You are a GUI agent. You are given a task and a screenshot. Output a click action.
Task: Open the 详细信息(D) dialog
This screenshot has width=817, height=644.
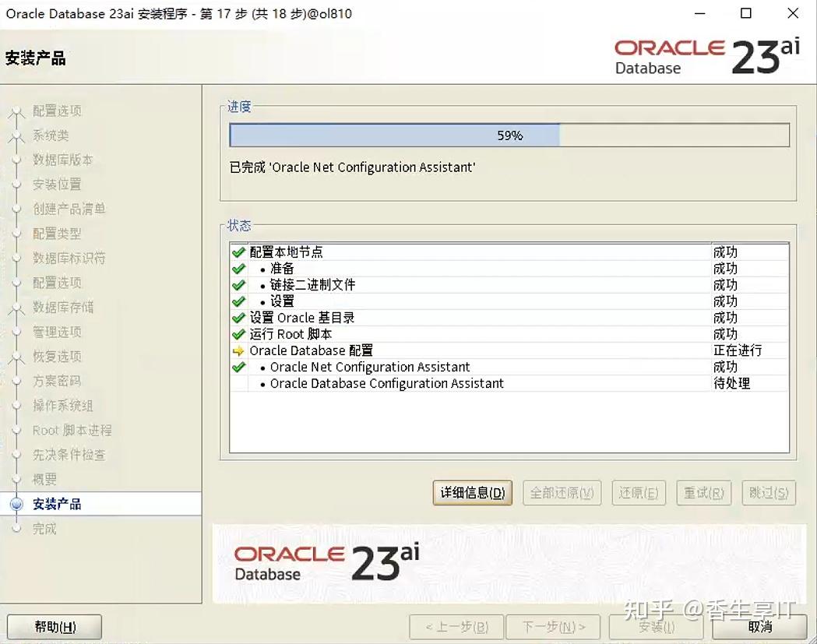click(472, 492)
